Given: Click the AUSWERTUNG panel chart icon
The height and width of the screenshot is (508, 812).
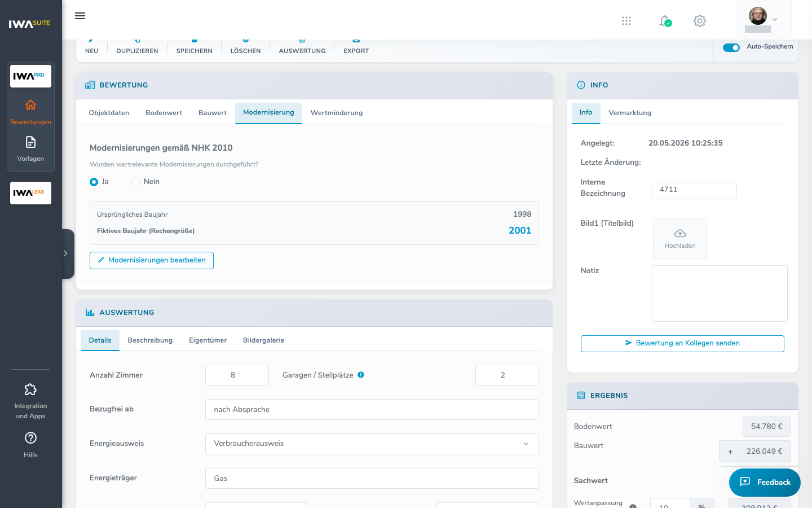Looking at the screenshot, I should click(90, 313).
